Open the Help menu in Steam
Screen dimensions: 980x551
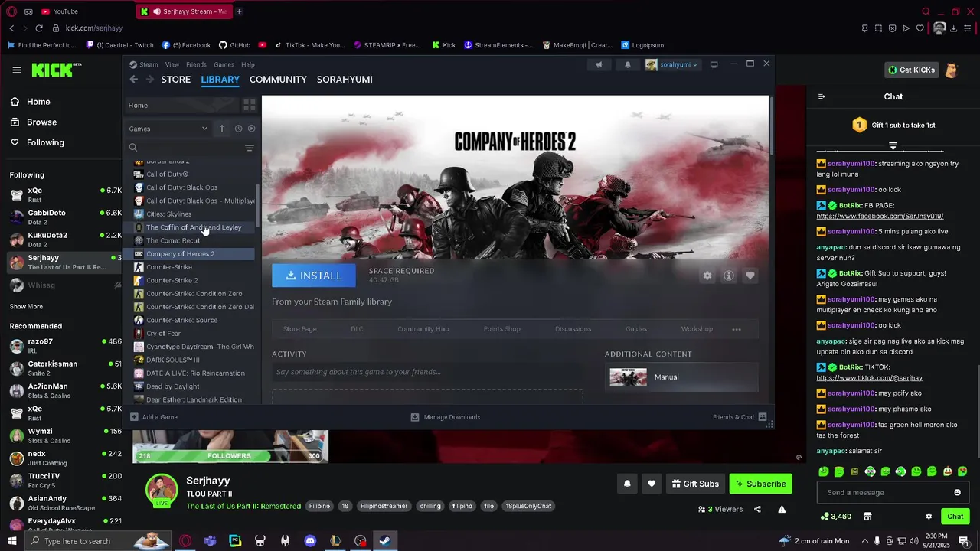pyautogui.click(x=248, y=64)
